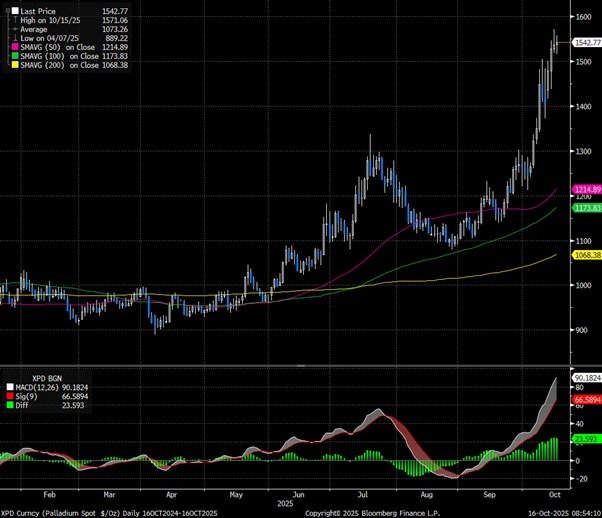The height and width of the screenshot is (518, 602).
Task: Click the 90.1824 MACD axis tag
Action: click(x=584, y=378)
